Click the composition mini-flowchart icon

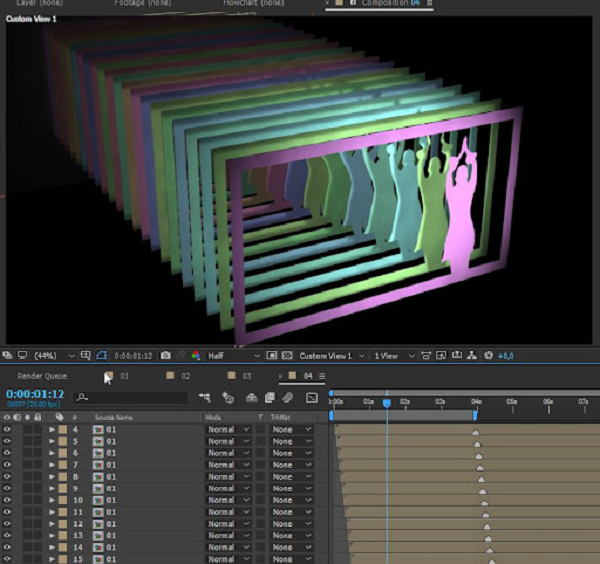(205, 397)
